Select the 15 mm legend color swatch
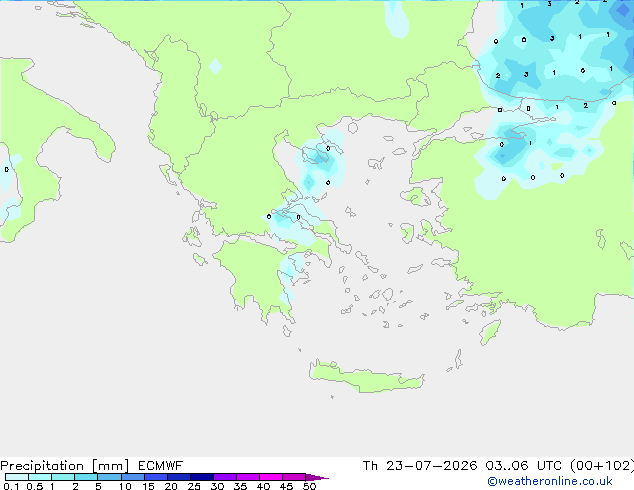 [155, 477]
